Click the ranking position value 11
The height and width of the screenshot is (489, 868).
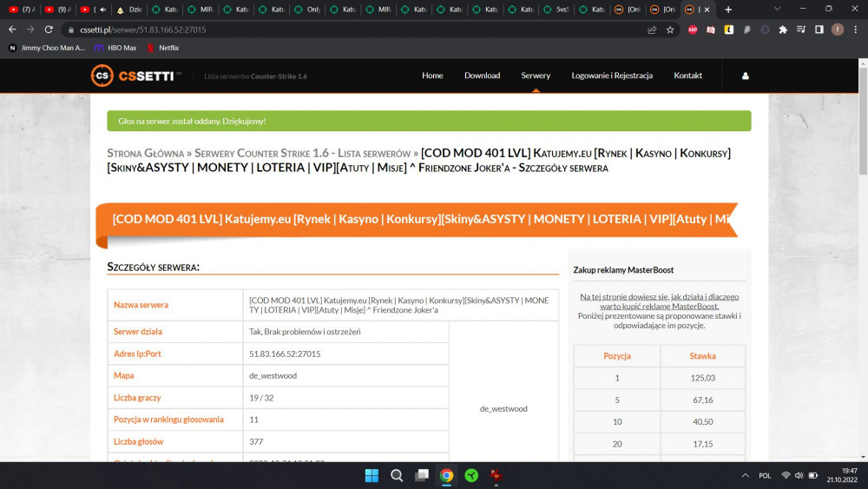coord(253,420)
